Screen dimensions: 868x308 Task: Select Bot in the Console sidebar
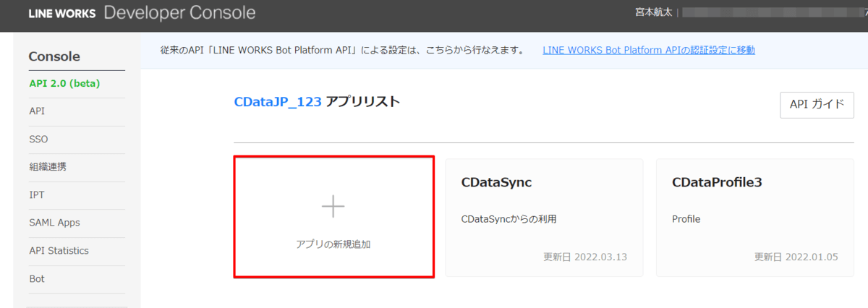pos(37,278)
